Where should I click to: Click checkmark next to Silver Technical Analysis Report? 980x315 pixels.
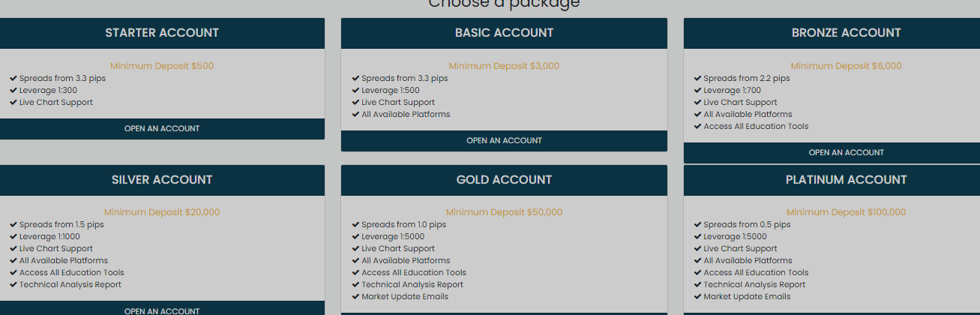pyautogui.click(x=13, y=285)
